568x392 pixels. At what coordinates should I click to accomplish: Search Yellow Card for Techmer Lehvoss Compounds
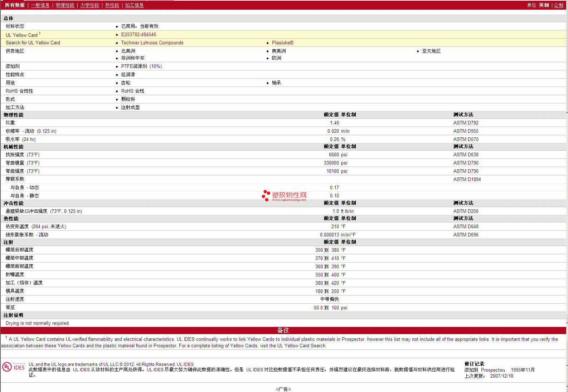(x=152, y=43)
